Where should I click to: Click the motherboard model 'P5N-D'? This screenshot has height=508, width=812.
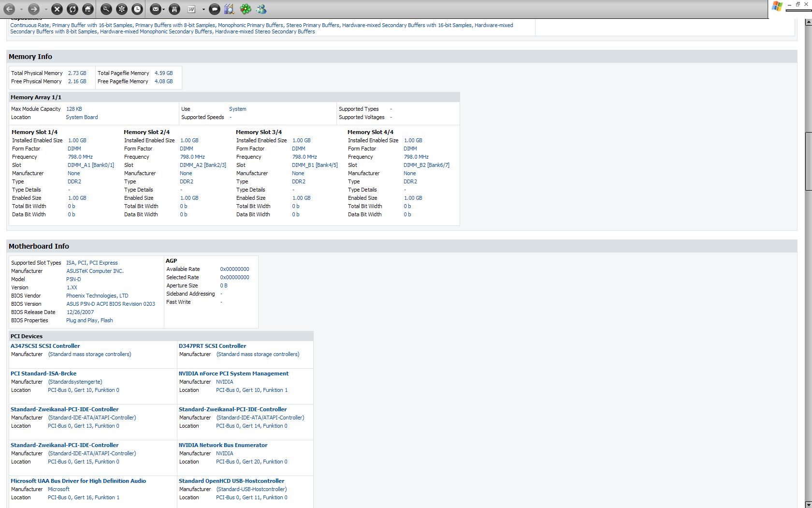click(73, 279)
